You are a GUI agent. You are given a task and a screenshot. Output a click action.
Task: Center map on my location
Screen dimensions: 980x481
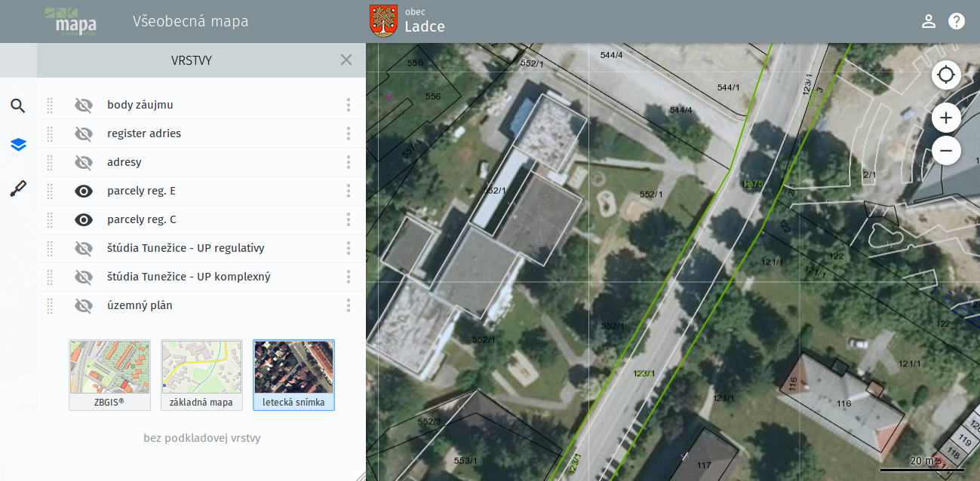tap(946, 75)
